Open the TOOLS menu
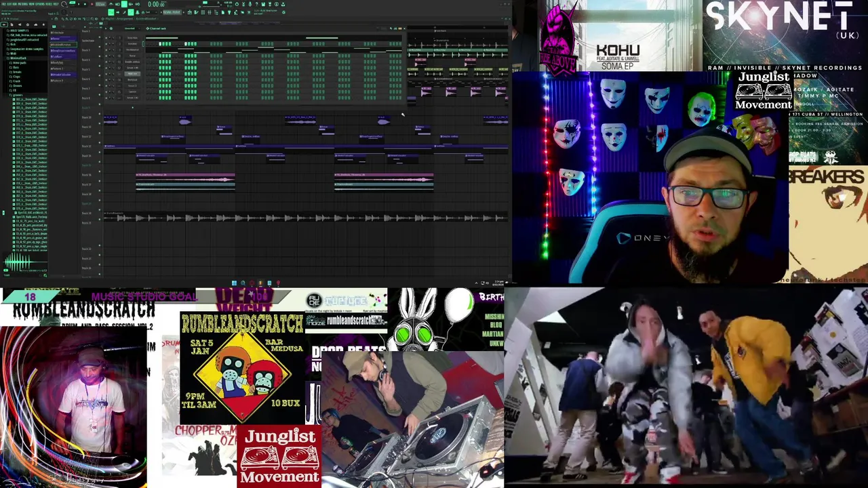The width and height of the screenshot is (868, 488). (x=49, y=3)
